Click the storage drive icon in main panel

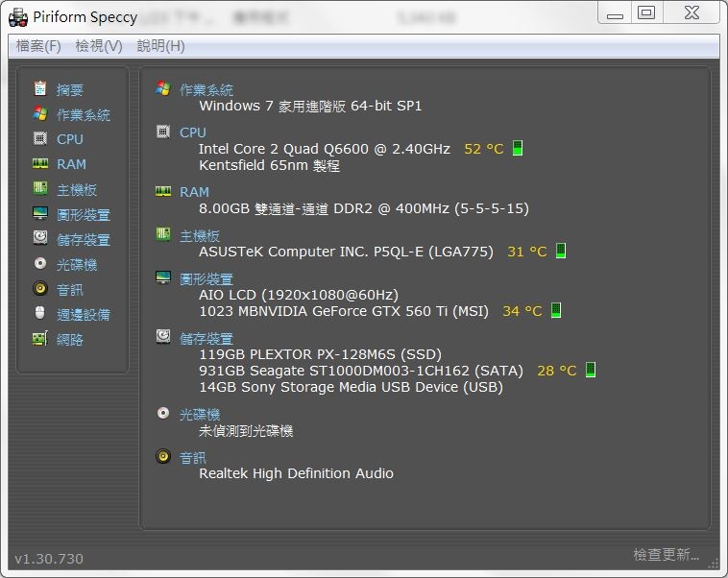click(163, 337)
